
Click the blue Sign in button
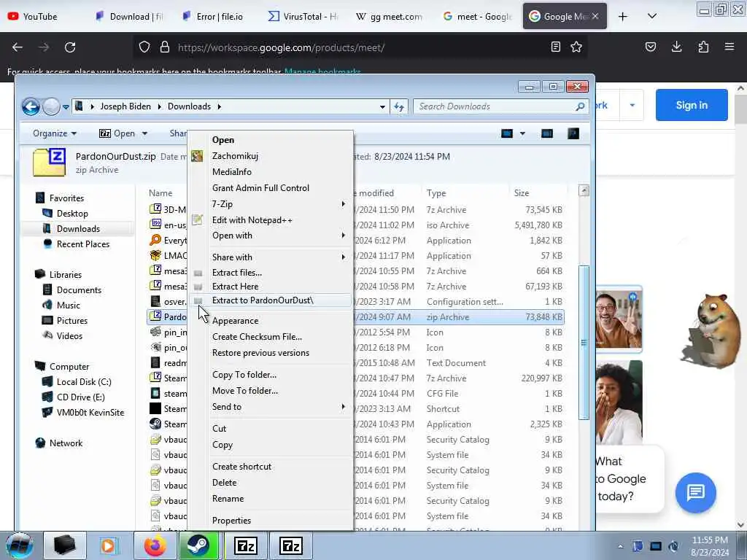(x=692, y=105)
